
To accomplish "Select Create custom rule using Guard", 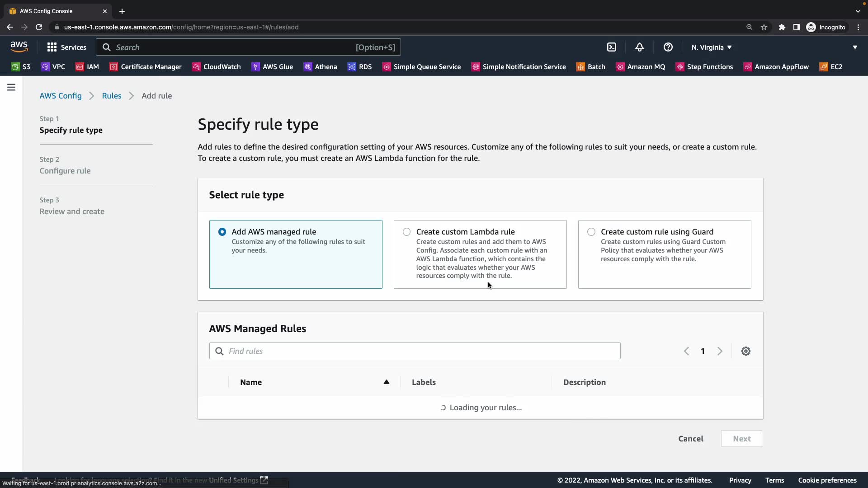I will click(591, 232).
